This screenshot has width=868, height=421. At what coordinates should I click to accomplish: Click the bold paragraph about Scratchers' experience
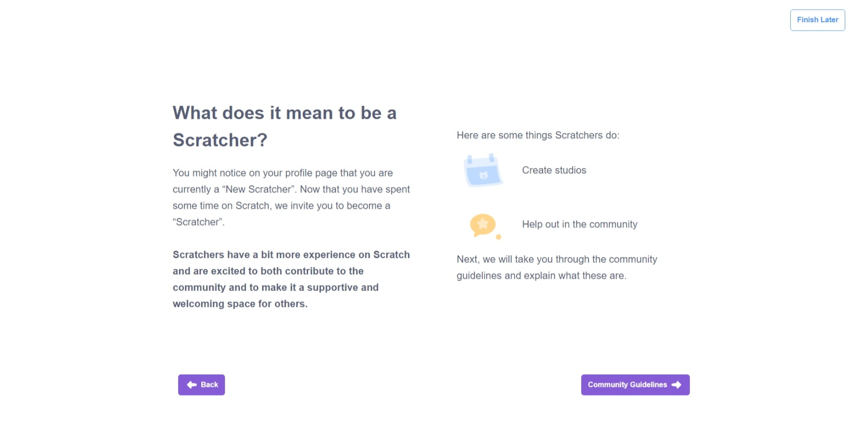[291, 279]
